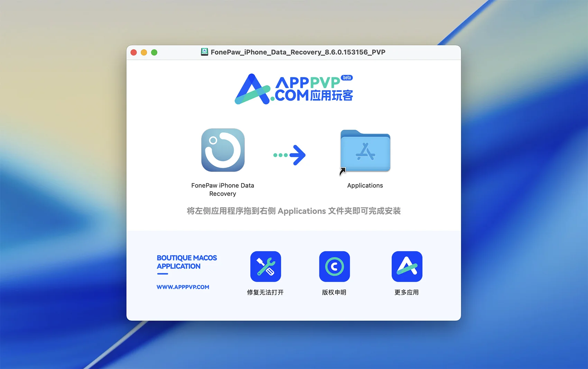Click the blue drag-direction arrow graphic
The width and height of the screenshot is (588, 369).
click(290, 155)
